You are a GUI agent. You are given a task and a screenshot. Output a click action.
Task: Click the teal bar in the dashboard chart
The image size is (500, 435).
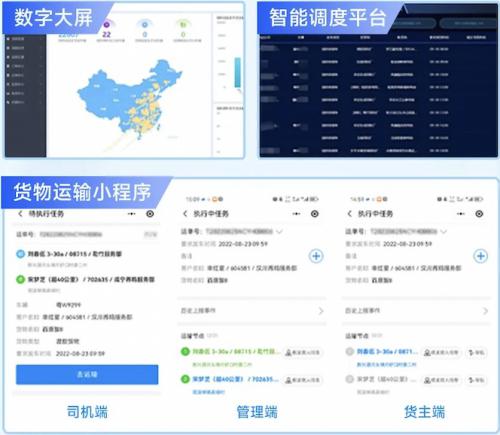[x=238, y=72]
